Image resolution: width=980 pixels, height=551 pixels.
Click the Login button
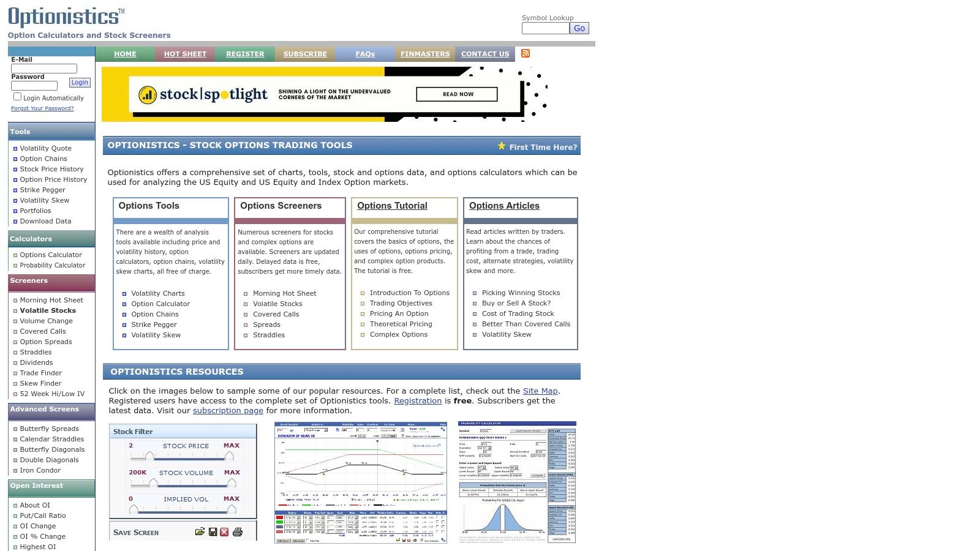[80, 83]
